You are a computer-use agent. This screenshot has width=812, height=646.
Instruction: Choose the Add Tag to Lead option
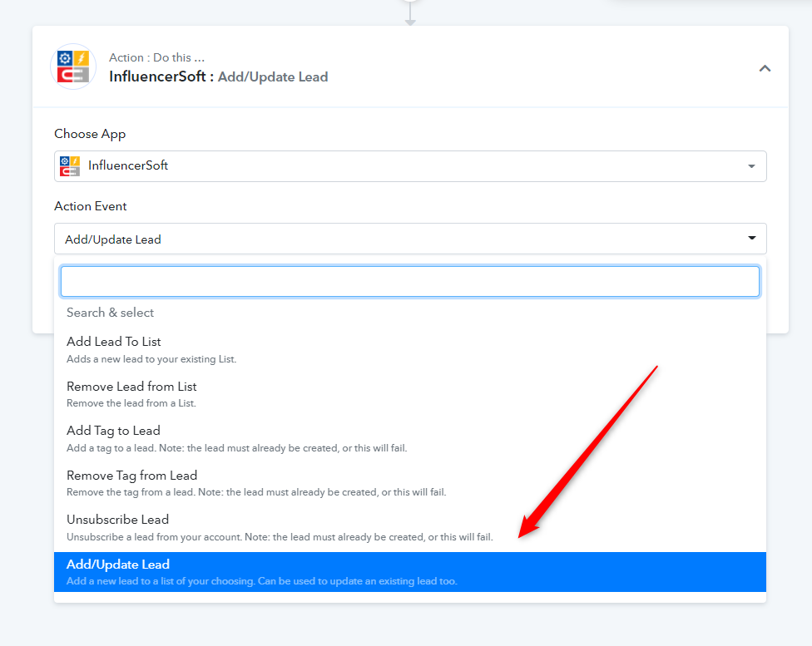[410, 438]
